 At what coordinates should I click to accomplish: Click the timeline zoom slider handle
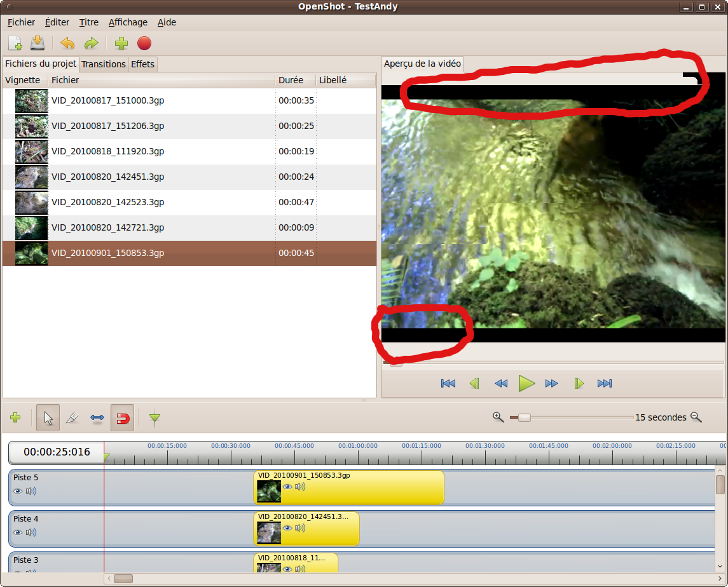click(x=524, y=417)
